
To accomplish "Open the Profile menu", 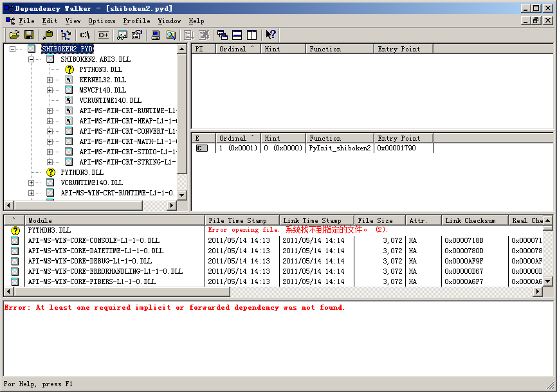I will pos(136,21).
